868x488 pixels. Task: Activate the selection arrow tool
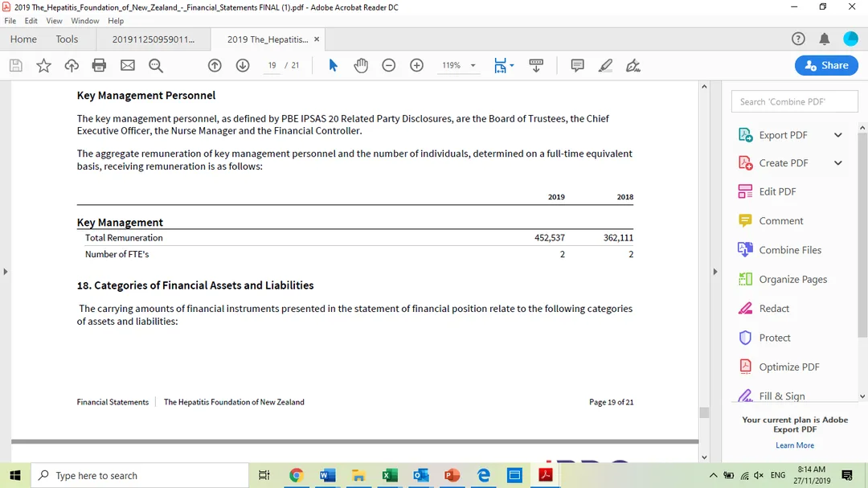point(333,65)
